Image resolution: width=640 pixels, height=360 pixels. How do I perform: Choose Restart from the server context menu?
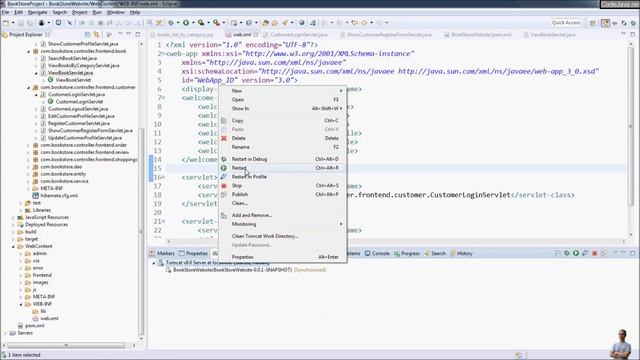pyautogui.click(x=283, y=168)
